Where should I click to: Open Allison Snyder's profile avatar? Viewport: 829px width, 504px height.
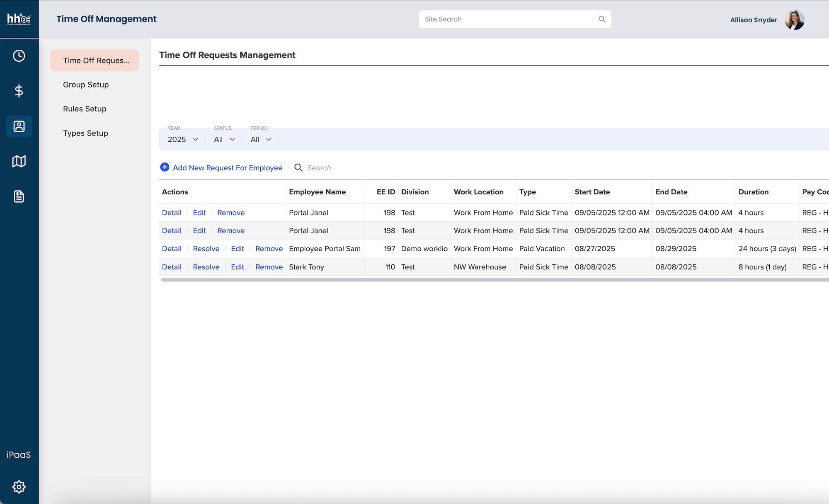coord(794,19)
